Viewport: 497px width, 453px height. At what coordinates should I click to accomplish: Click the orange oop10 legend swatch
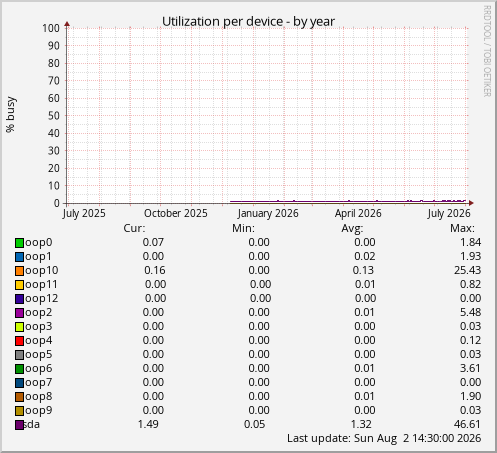pyautogui.click(x=19, y=271)
